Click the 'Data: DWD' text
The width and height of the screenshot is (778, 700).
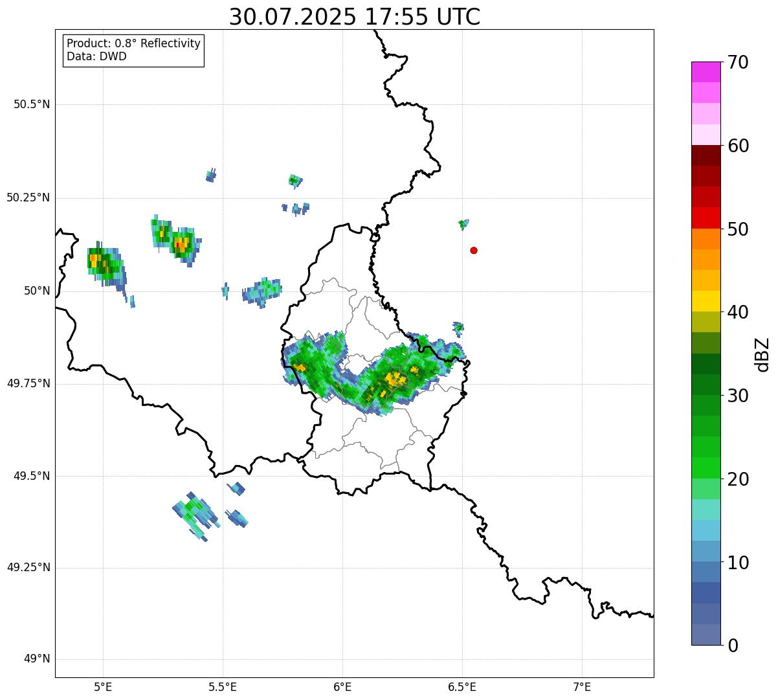(x=96, y=56)
